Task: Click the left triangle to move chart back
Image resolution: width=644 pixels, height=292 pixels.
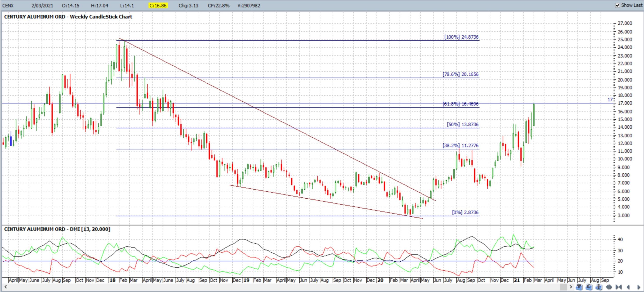Action: tap(628, 287)
